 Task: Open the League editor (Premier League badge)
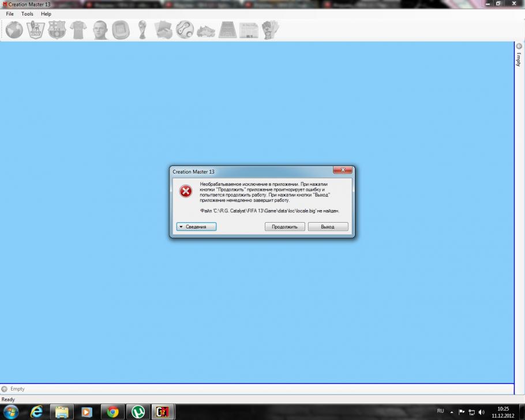[36, 30]
